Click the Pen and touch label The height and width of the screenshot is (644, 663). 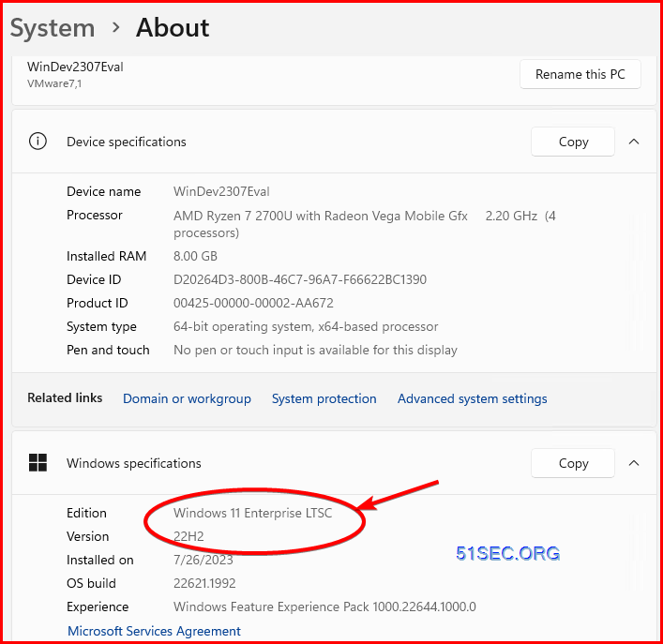108,350
